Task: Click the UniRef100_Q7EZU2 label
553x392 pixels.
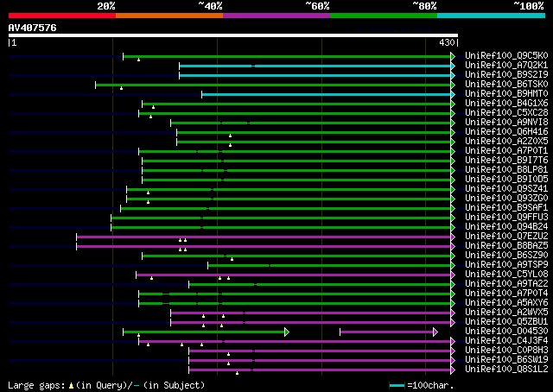Action: 506,237
